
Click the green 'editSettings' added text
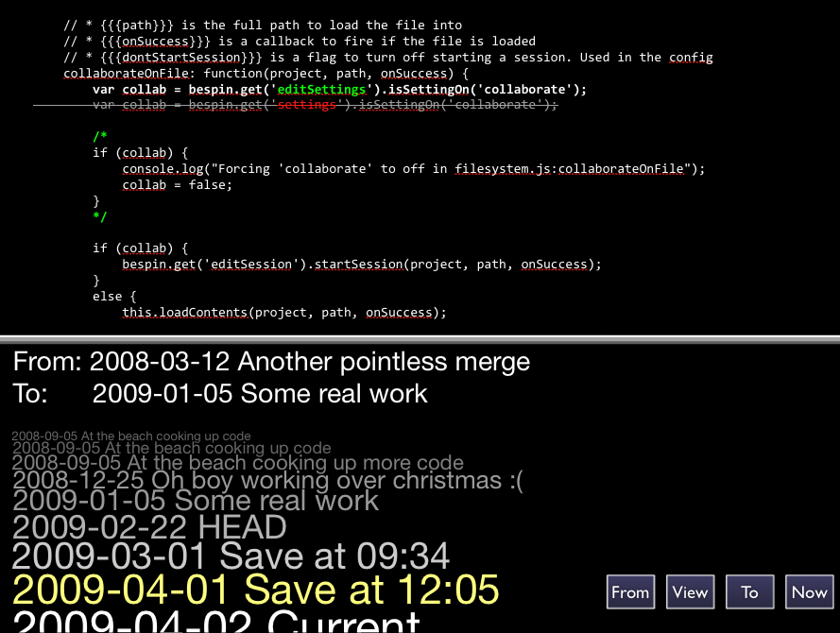coord(321,90)
